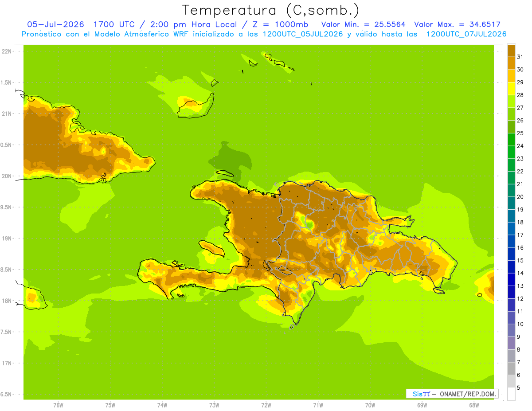This screenshot has width=532, height=411.
Task: Click the "74W" longitude label
Action: 162,405
